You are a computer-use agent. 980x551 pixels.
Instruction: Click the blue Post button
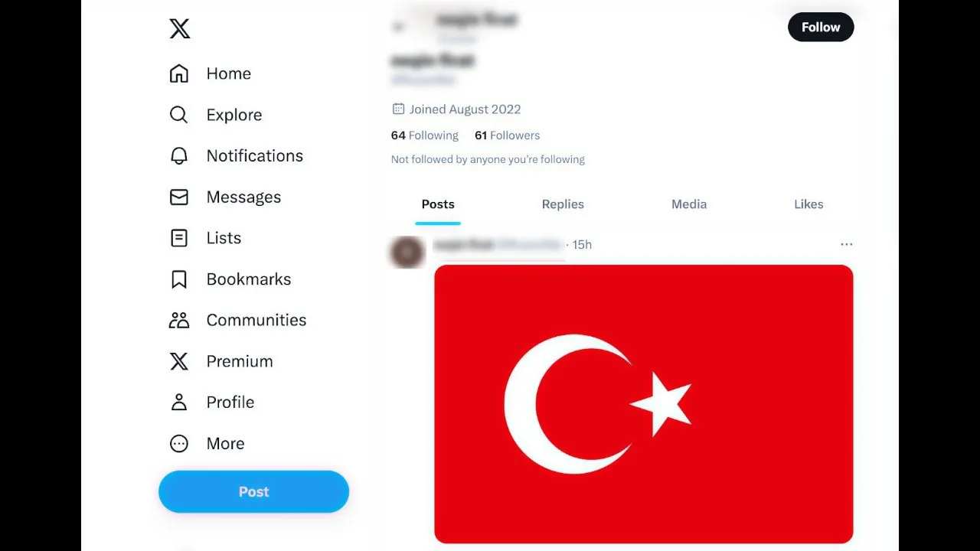[253, 492]
